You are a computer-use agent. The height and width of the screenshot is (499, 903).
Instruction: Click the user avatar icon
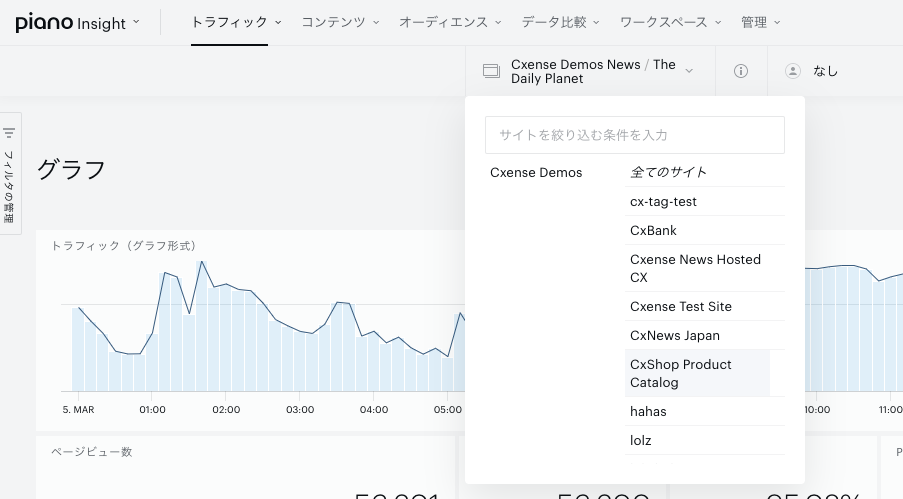coord(793,71)
